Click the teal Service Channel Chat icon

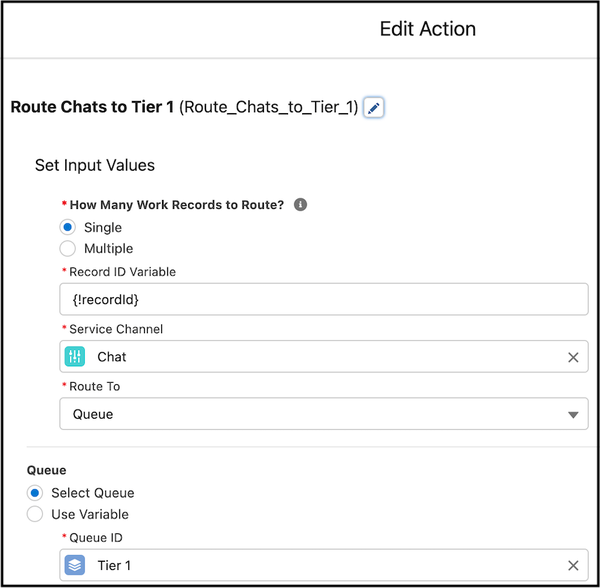pyautogui.click(x=75, y=357)
